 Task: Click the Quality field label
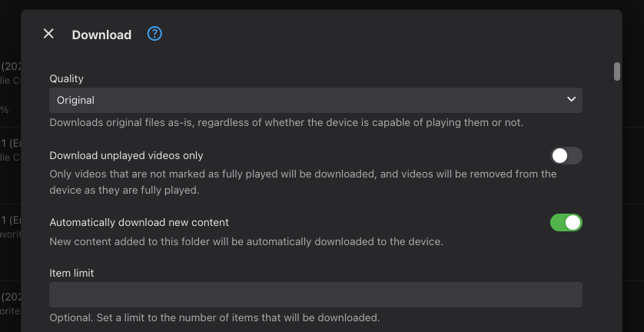click(67, 78)
